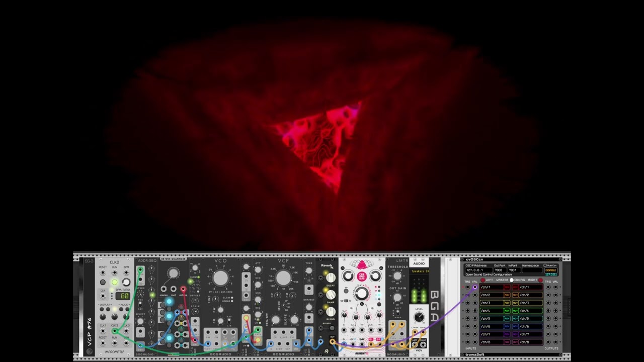Viewport: 644px width, 362px height.
Task: Click the ADSR gate input jack
Action: (x=258, y=330)
